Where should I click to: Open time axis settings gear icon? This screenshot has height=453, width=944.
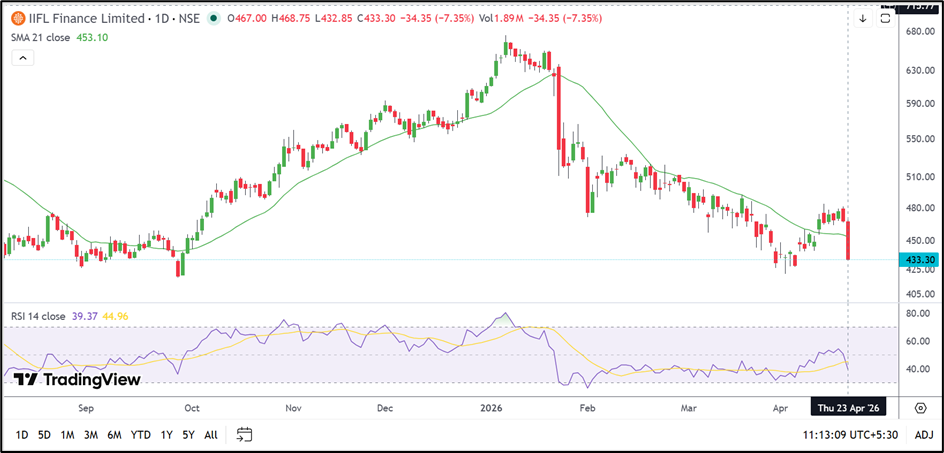click(920, 408)
